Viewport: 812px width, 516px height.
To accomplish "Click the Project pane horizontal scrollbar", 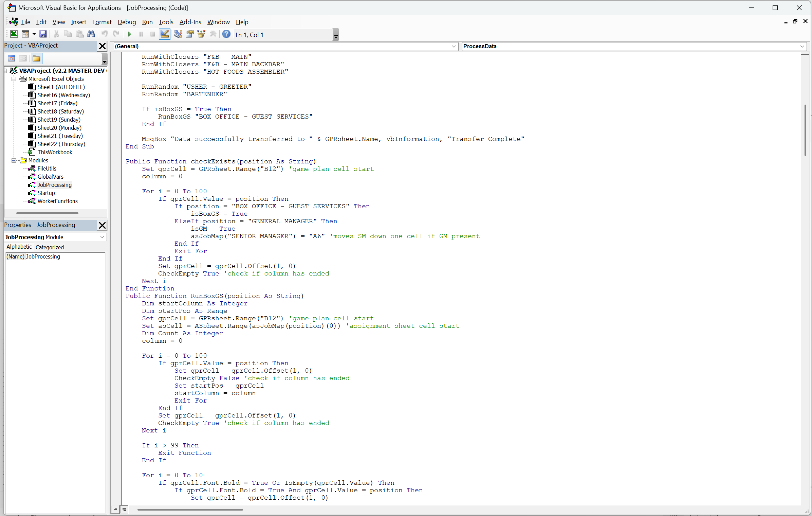I will pos(47,213).
